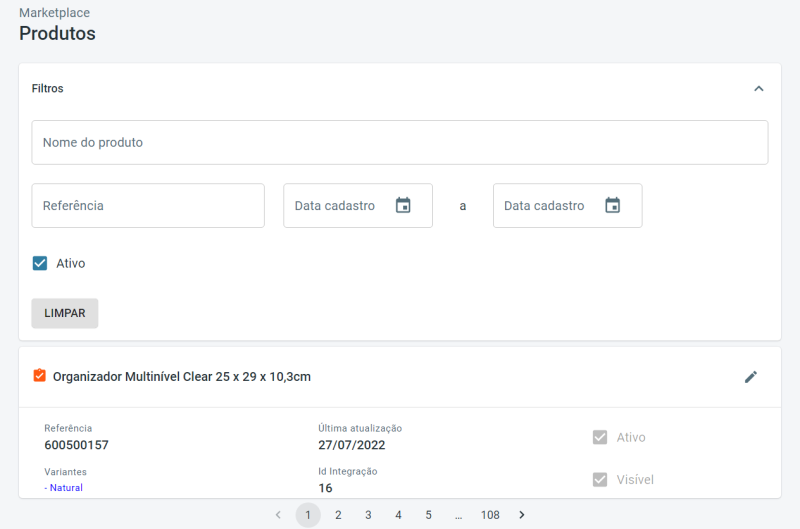
Task: Toggle the Ativo filter checkbox
Action: (x=40, y=263)
